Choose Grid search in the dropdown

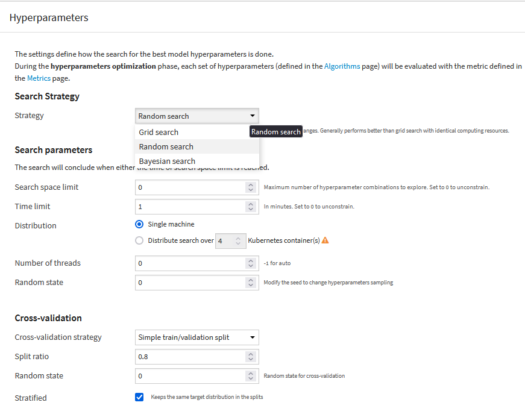(158, 131)
